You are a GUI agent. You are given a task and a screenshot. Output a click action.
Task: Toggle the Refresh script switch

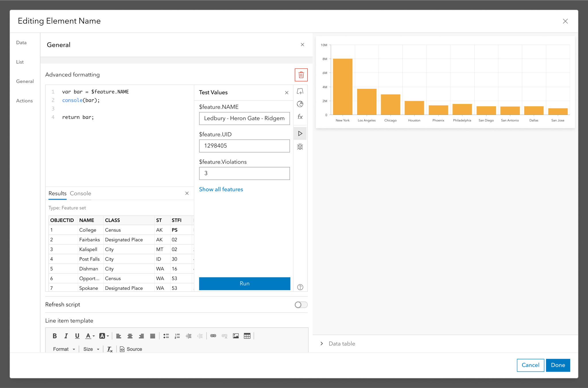[x=301, y=305]
